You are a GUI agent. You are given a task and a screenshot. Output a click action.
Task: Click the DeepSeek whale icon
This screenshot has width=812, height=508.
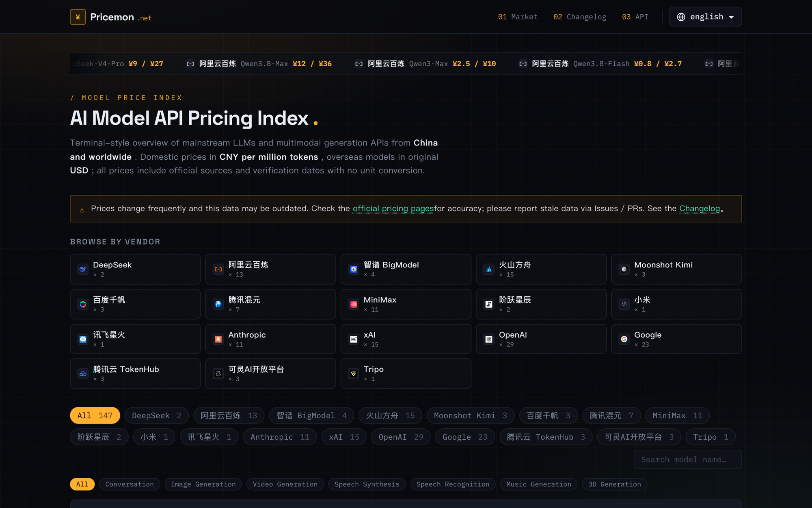83,269
